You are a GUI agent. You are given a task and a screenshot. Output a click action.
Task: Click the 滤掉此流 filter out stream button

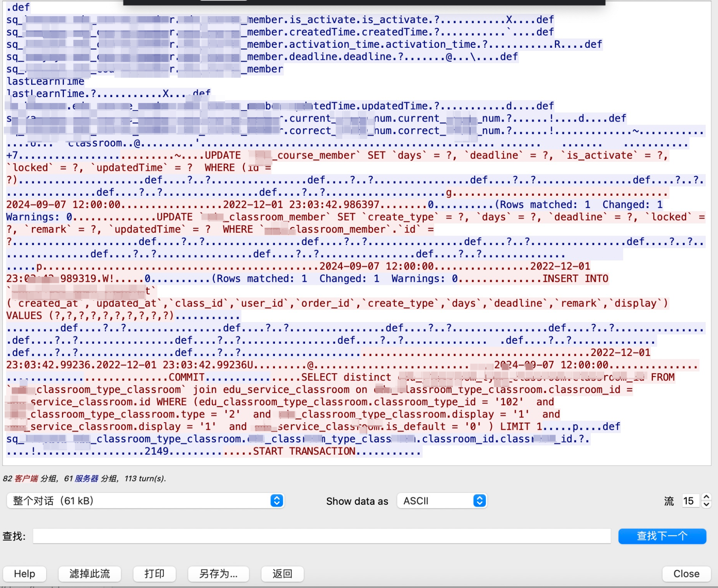pos(90,573)
